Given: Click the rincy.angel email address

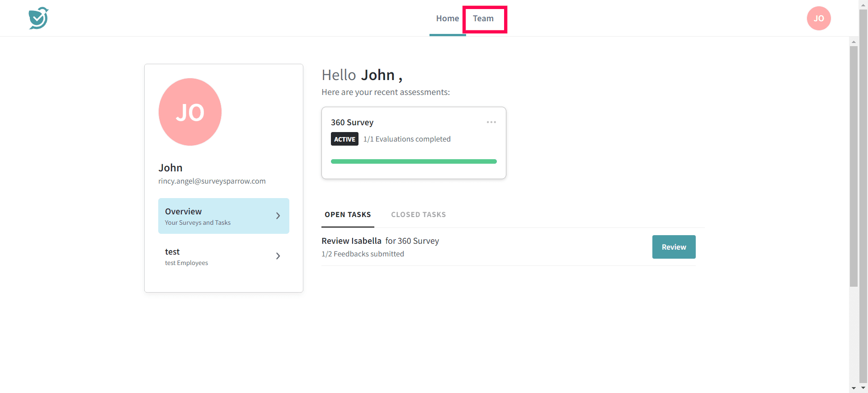Looking at the screenshot, I should click(212, 181).
